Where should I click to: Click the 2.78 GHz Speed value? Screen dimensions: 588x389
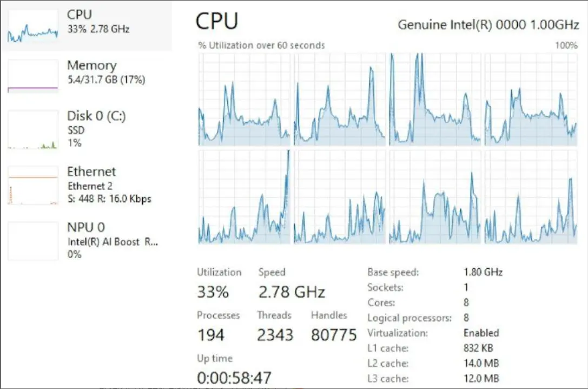point(292,293)
